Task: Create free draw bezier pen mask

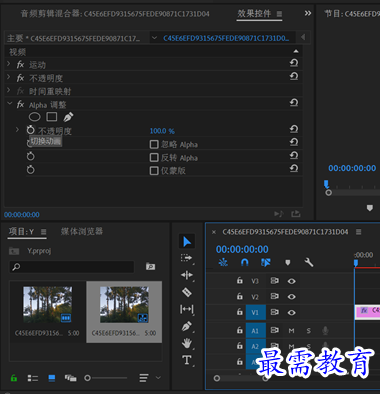Action: [x=68, y=117]
